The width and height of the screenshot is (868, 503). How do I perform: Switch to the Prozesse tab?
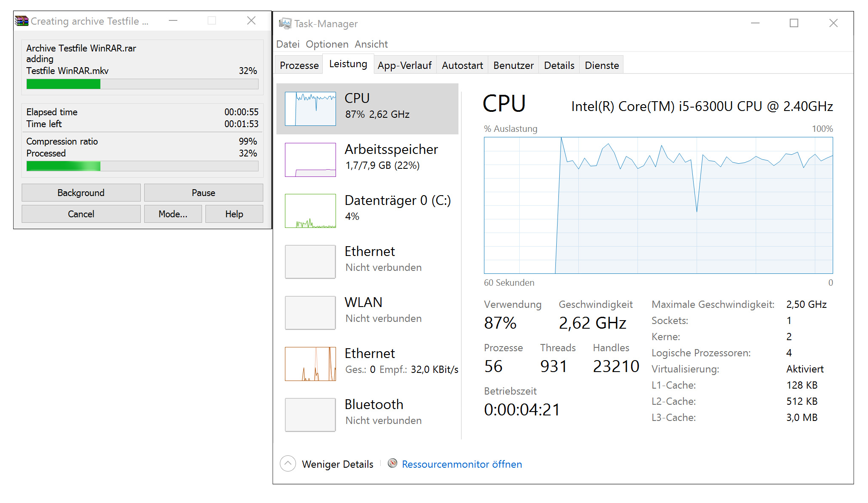(299, 65)
